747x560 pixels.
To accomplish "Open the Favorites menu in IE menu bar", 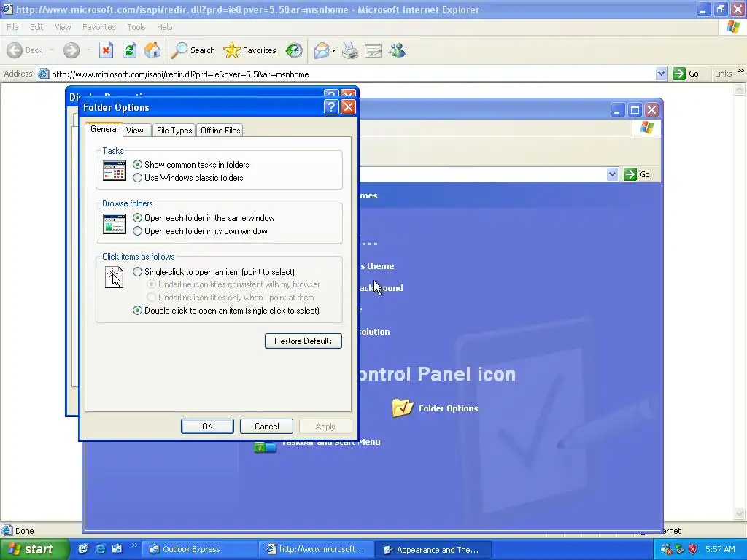I will point(99,27).
